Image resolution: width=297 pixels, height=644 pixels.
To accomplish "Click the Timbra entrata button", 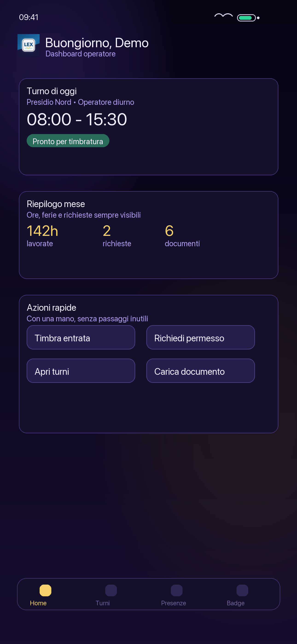I will click(x=81, y=337).
